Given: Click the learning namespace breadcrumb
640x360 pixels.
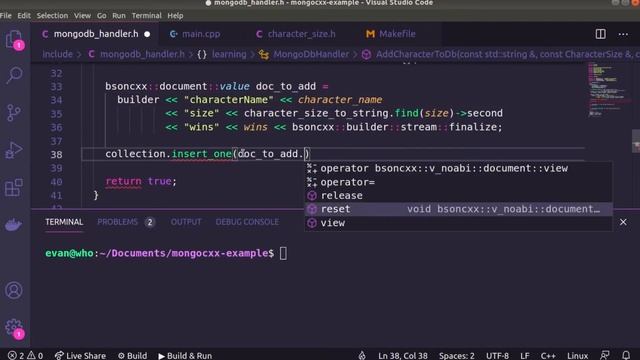Looking at the screenshot, I should tap(222, 54).
